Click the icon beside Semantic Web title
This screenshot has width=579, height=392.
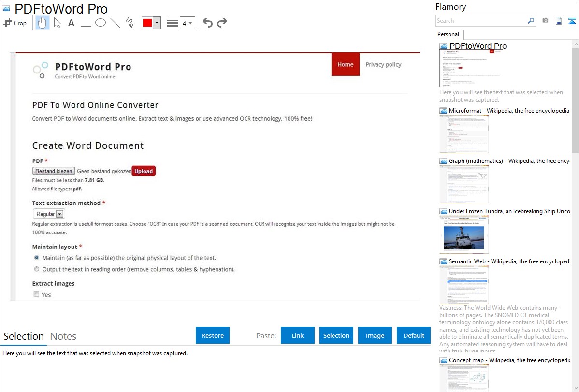(x=443, y=261)
